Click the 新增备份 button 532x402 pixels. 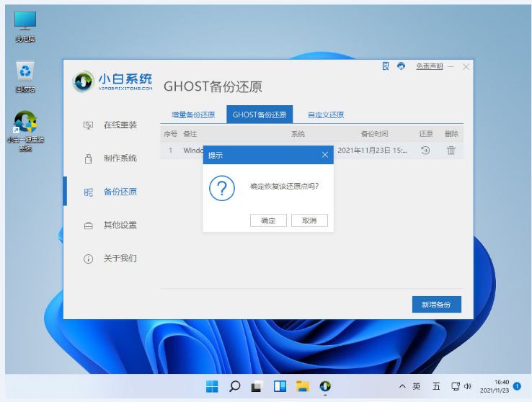click(x=436, y=305)
